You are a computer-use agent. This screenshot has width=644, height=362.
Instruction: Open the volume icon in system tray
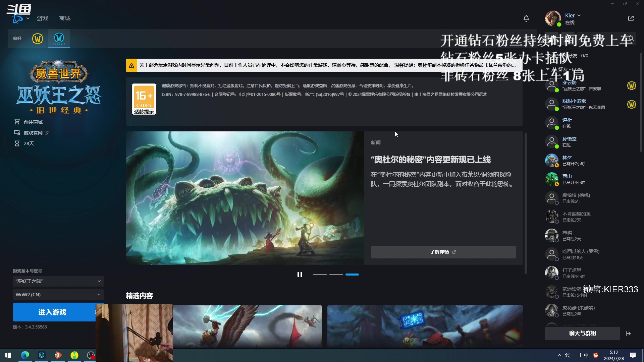(x=567, y=355)
